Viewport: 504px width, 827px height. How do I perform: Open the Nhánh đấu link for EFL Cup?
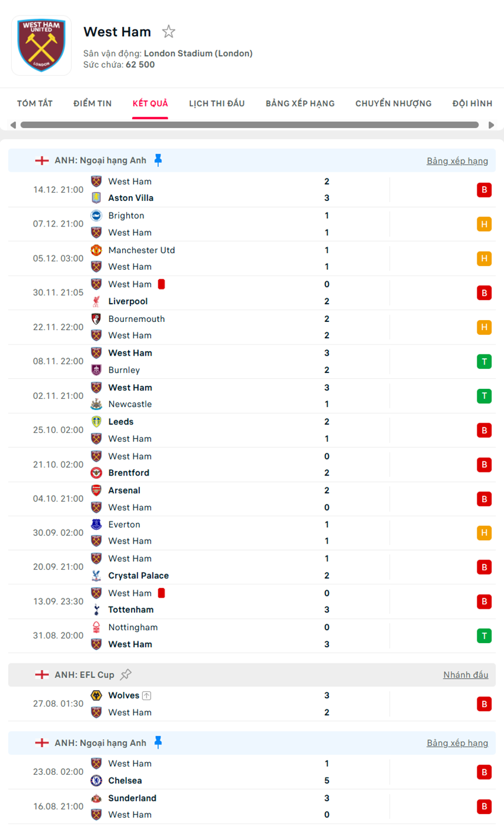[x=465, y=675]
